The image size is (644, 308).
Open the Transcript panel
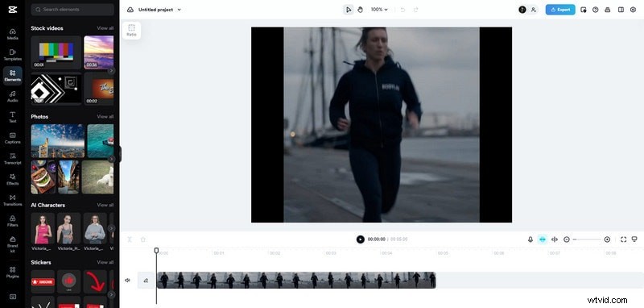point(12,159)
